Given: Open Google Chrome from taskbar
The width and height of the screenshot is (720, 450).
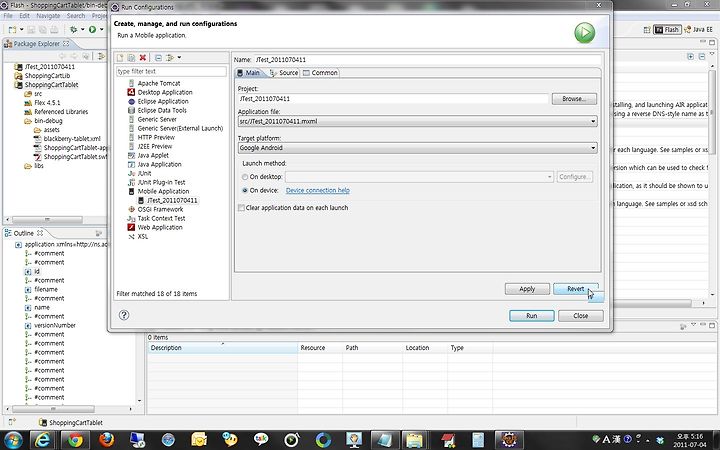Looking at the screenshot, I should click(x=75, y=440).
